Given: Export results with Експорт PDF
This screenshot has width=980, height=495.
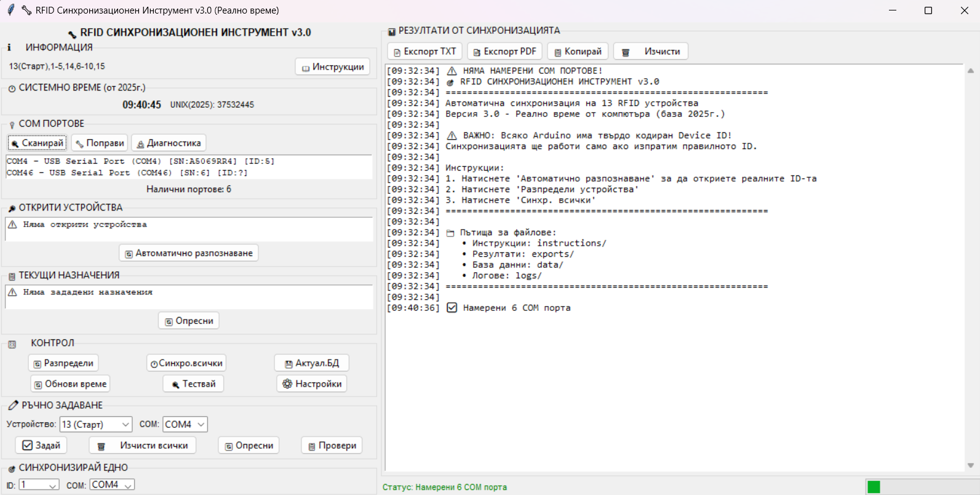Looking at the screenshot, I should pyautogui.click(x=504, y=51).
